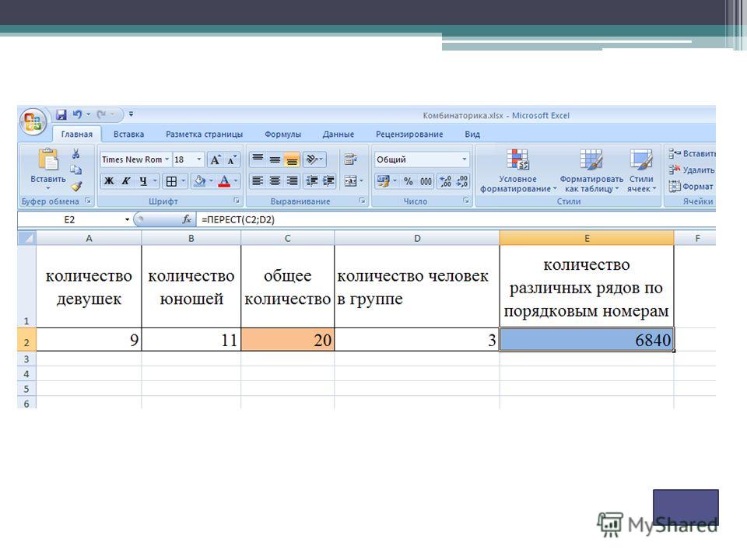Click the font color red A swatch
Screen dimensions: 747x560
224,181
